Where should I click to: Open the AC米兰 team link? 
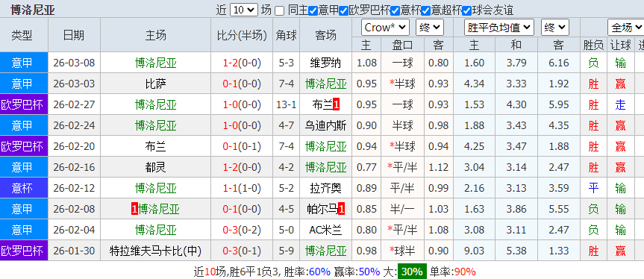tap(325, 231)
